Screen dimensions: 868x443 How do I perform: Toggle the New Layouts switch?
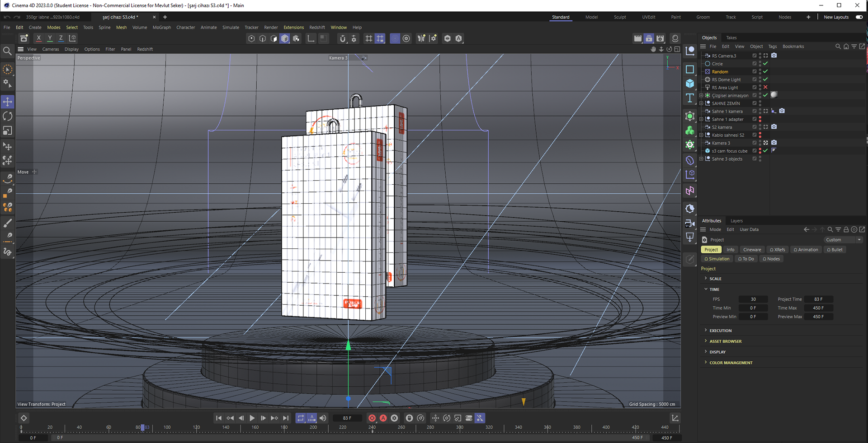[859, 17]
